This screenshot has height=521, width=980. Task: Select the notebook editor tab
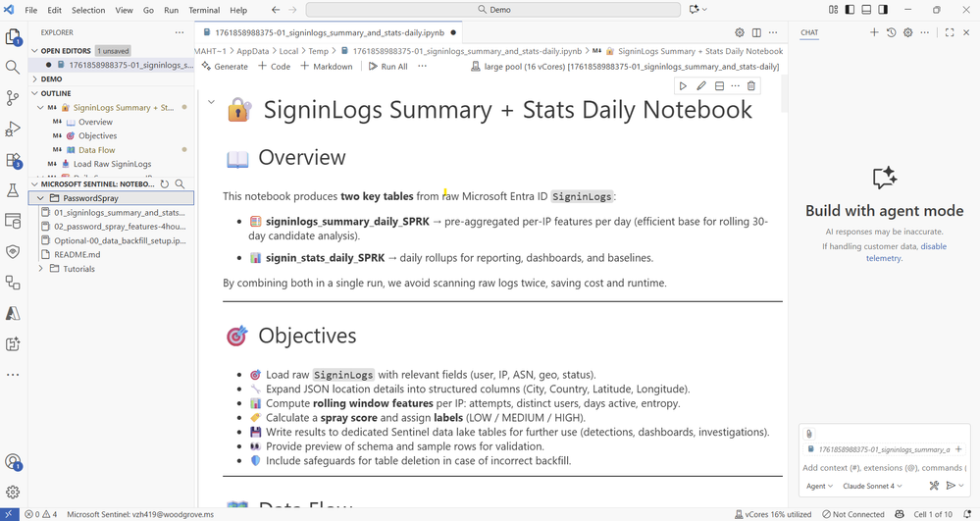click(x=330, y=32)
